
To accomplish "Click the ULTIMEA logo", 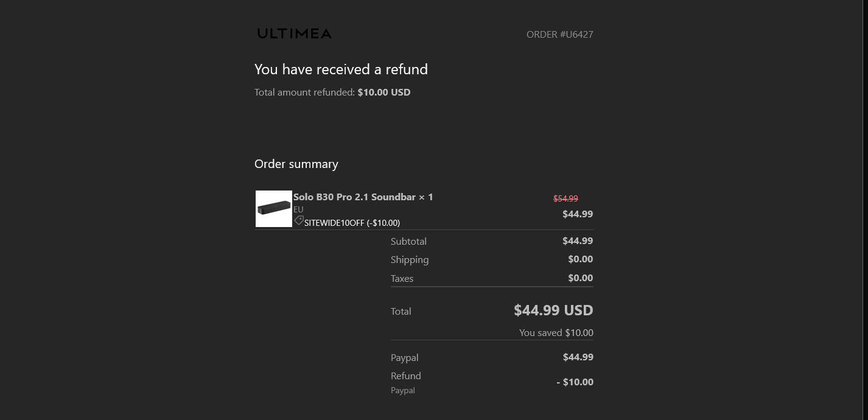I will pyautogui.click(x=294, y=33).
